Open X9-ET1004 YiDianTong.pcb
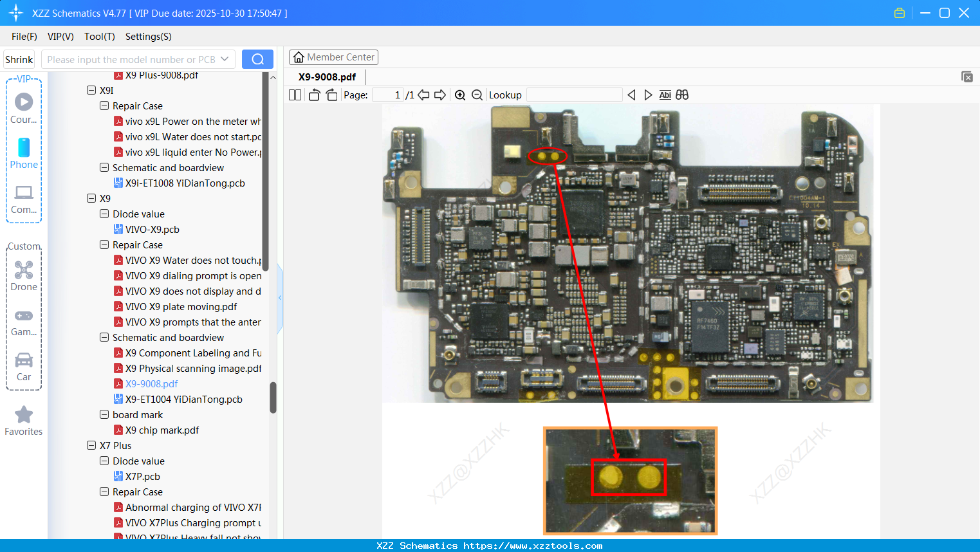 [184, 400]
